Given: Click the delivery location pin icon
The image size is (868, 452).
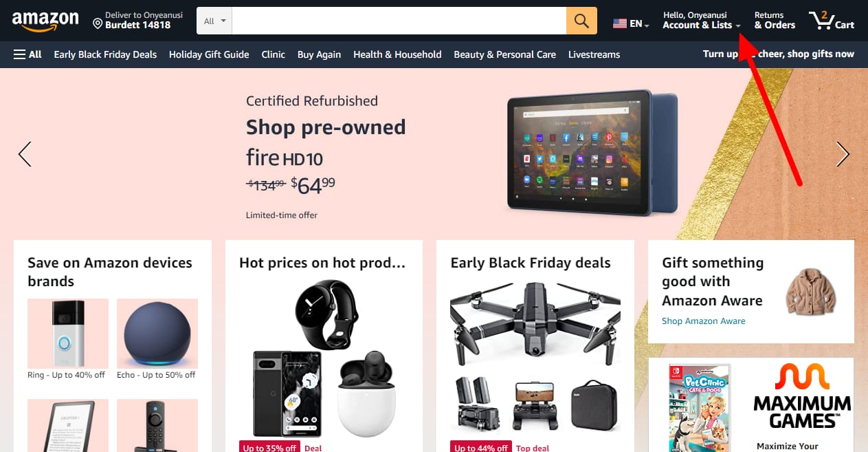Looking at the screenshot, I should (98, 24).
